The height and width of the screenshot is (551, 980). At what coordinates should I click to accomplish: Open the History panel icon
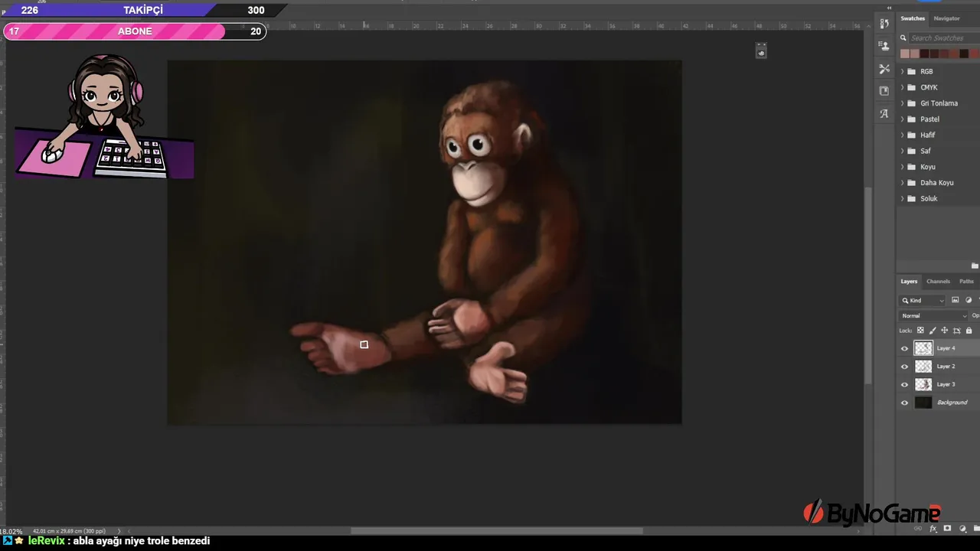pyautogui.click(x=884, y=24)
